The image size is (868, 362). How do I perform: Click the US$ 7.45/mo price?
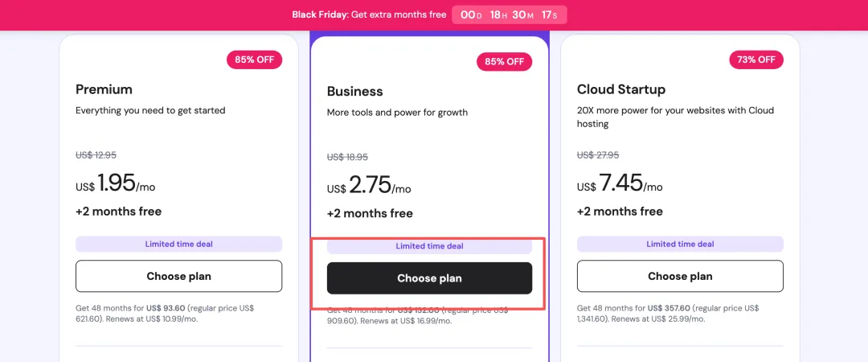[620, 184]
